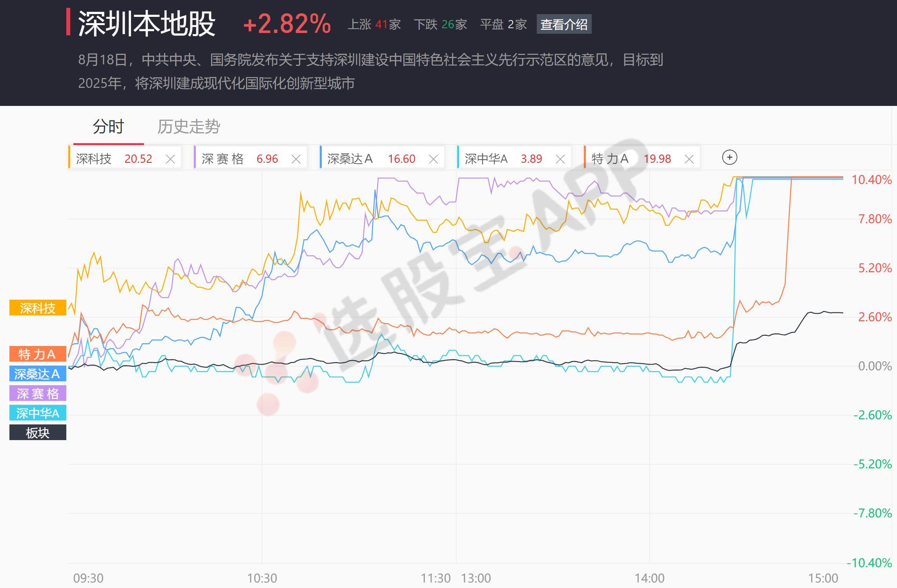Open 查看介绍 for the sector

[x=565, y=24]
